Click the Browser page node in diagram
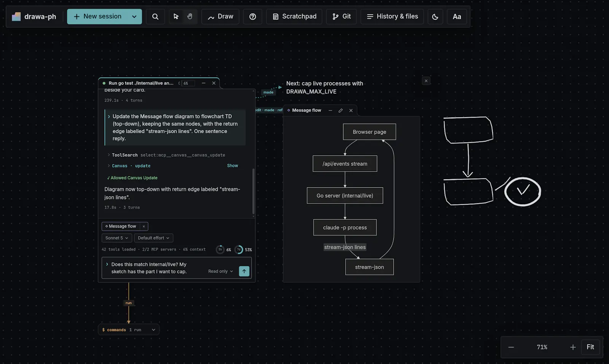The width and height of the screenshot is (609, 364). point(369,132)
